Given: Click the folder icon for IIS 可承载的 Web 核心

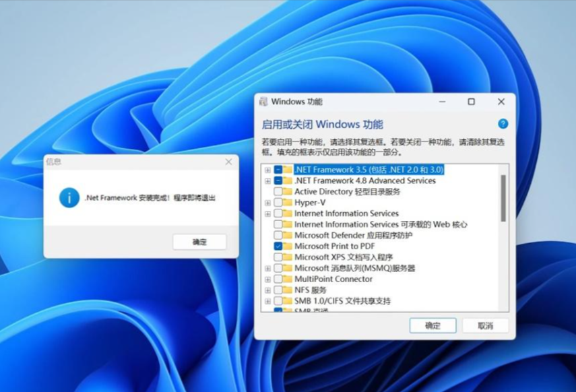Looking at the screenshot, I should click(288, 224).
